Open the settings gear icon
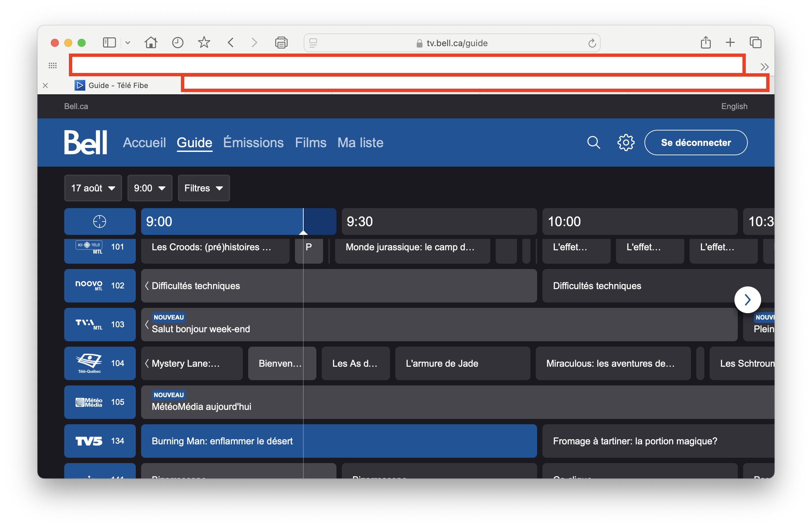The height and width of the screenshot is (528, 812). (x=625, y=142)
